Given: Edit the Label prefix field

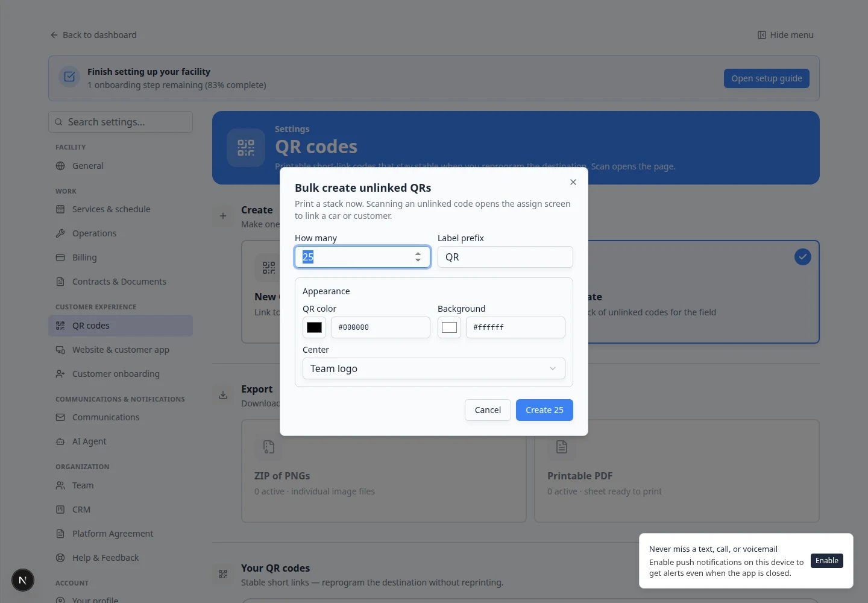Looking at the screenshot, I should (505, 257).
